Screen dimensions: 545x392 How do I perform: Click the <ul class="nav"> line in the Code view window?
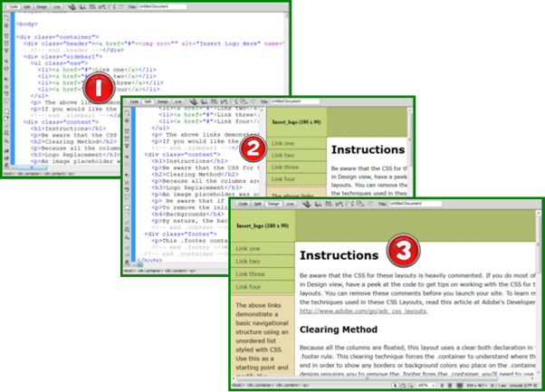[59, 63]
